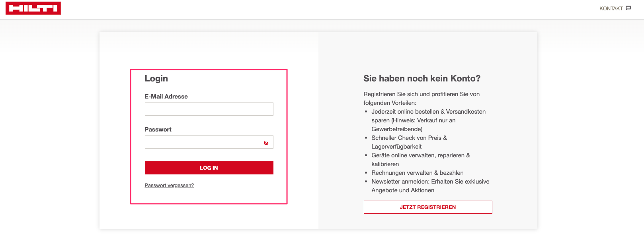Open the Passwort vergessen? link
This screenshot has height=236, width=644.
pos(169,185)
